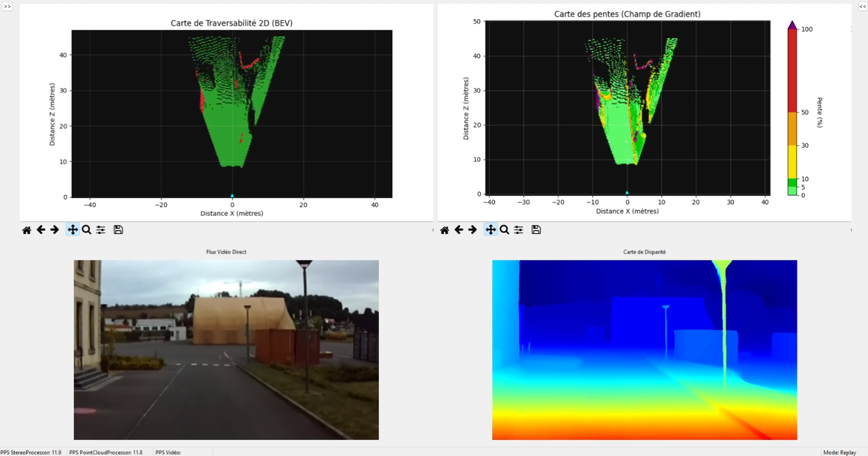
Task: Activate zoom-to-rectangle on the traversability map
Action: pos(87,230)
